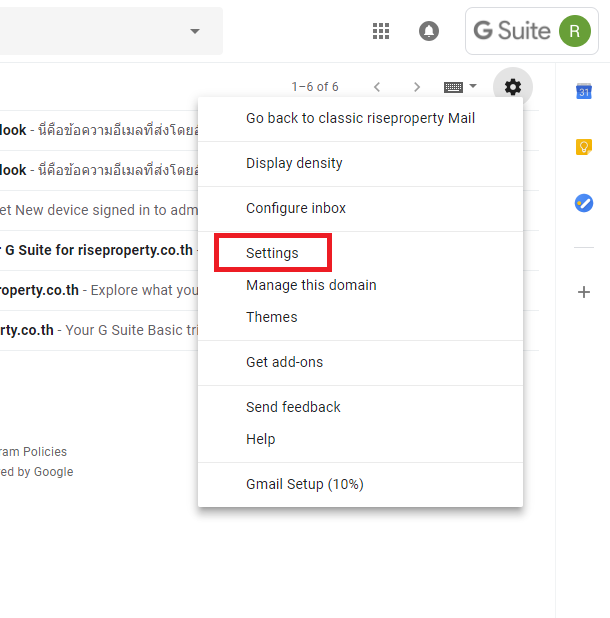Select Settings from the menu
610x618 pixels.
click(272, 253)
